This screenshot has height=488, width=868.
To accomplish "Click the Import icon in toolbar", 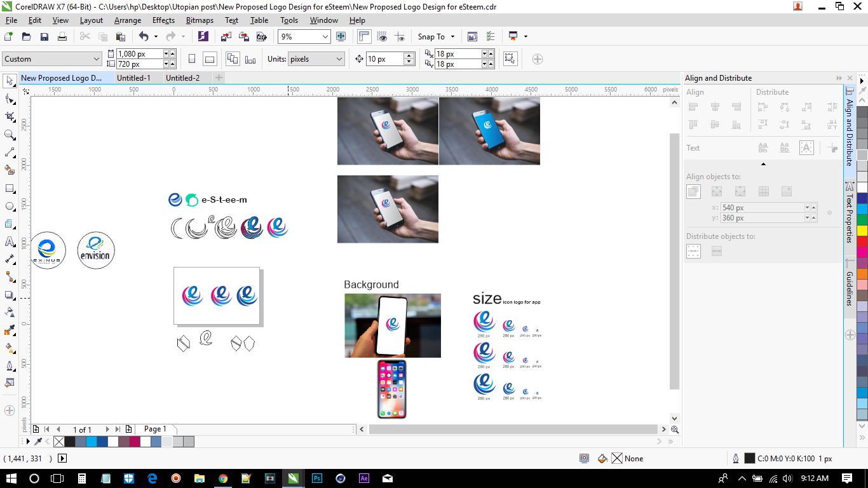I will [226, 37].
